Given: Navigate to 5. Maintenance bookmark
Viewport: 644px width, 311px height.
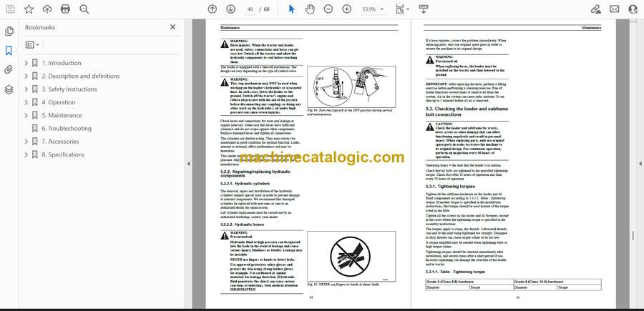Looking at the screenshot, I should point(62,116).
